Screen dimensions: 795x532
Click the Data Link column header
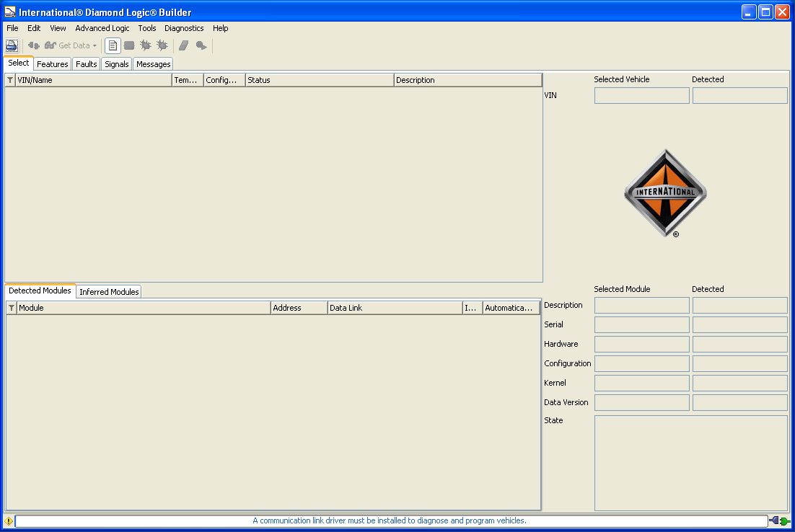[x=395, y=308]
